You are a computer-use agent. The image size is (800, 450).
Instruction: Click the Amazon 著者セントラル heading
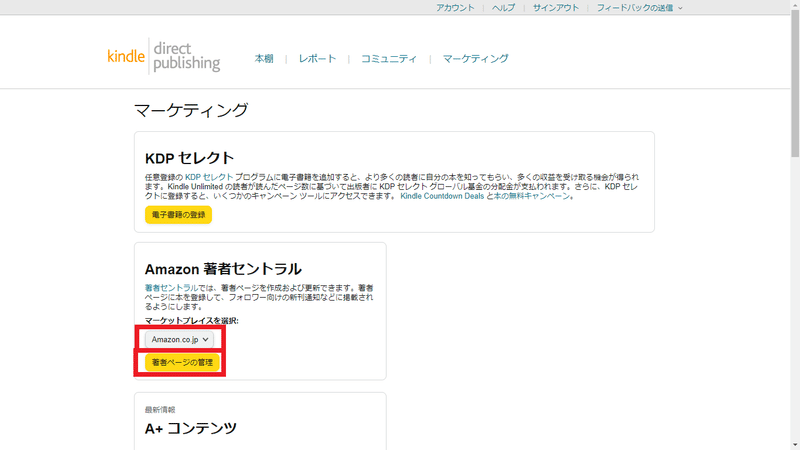coord(223,269)
